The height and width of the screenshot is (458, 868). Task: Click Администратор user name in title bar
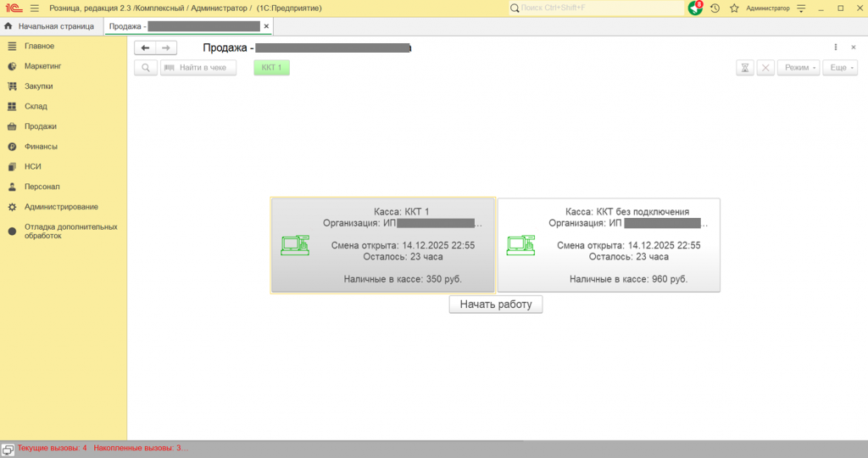point(768,8)
